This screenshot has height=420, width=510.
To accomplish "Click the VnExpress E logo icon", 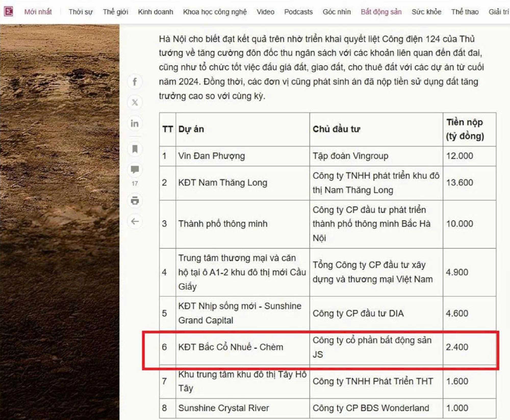I will click(8, 12).
